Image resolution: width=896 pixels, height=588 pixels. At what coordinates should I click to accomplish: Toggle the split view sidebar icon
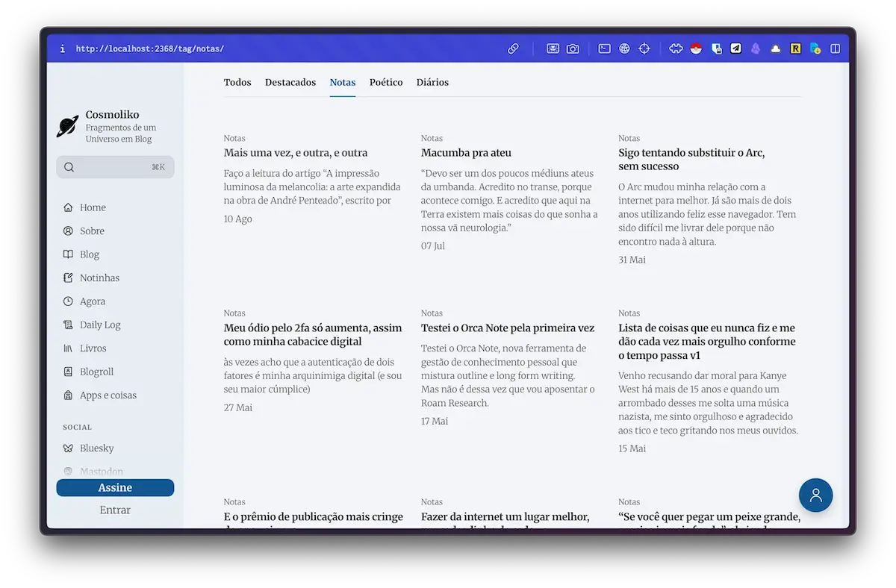[x=836, y=49]
